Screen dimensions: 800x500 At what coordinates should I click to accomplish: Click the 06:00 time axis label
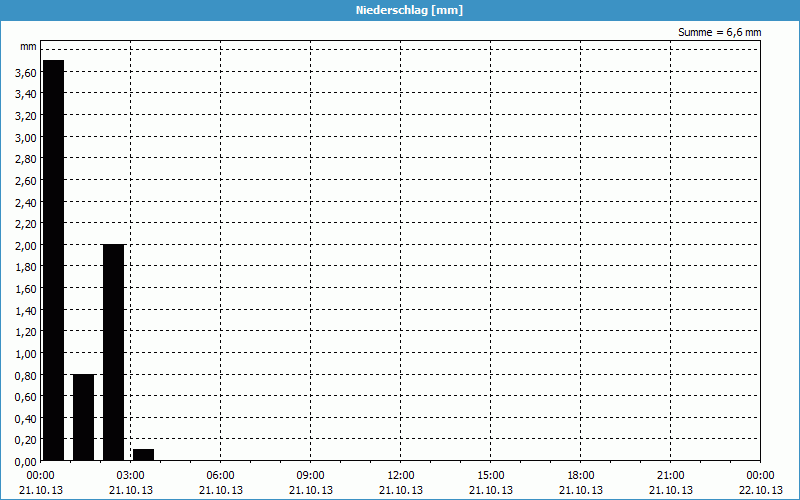(221, 475)
